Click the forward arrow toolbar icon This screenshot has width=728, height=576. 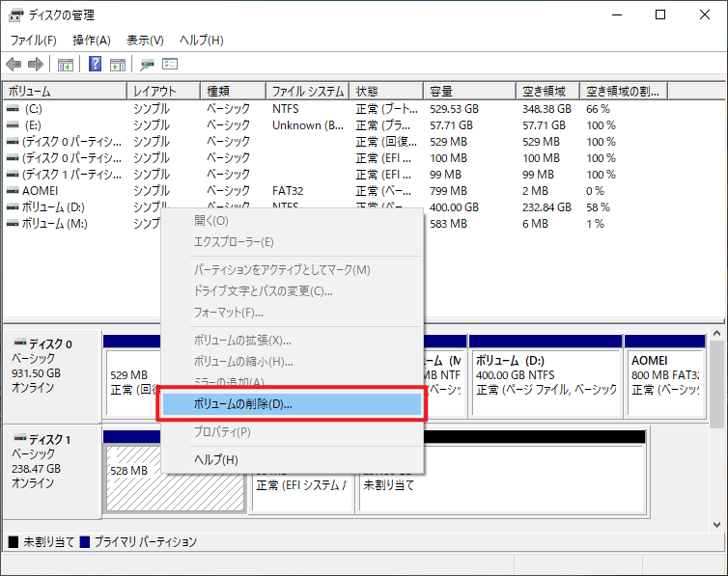click(35, 65)
